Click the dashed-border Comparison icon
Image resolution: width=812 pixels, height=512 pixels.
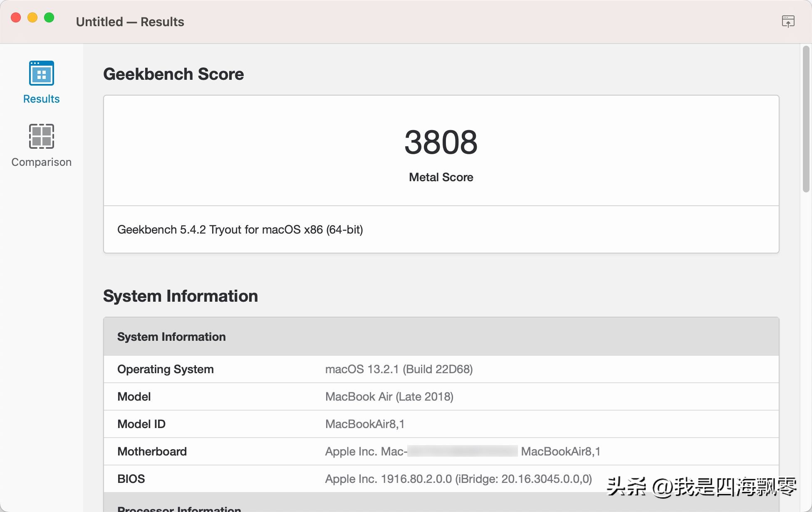click(x=41, y=136)
